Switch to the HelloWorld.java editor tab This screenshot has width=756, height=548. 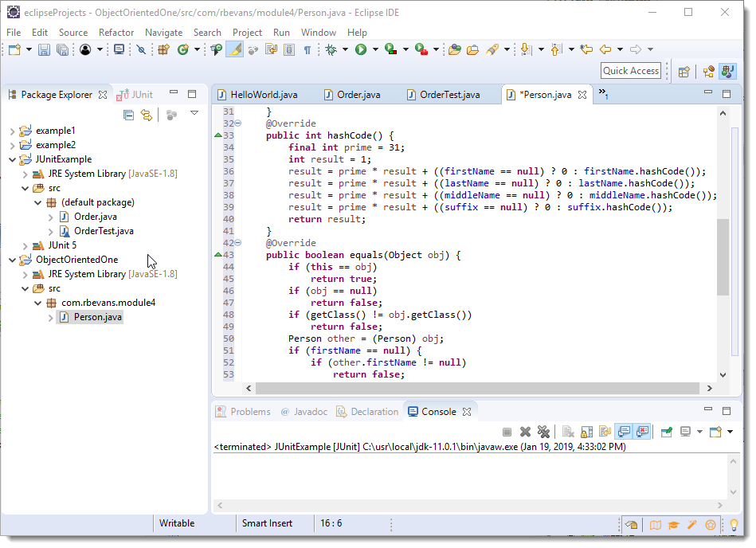pos(258,95)
